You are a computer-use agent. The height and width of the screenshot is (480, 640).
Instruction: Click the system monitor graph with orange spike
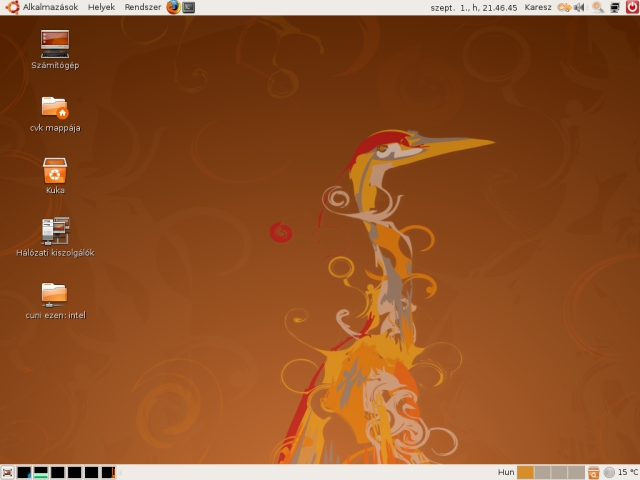point(108,473)
